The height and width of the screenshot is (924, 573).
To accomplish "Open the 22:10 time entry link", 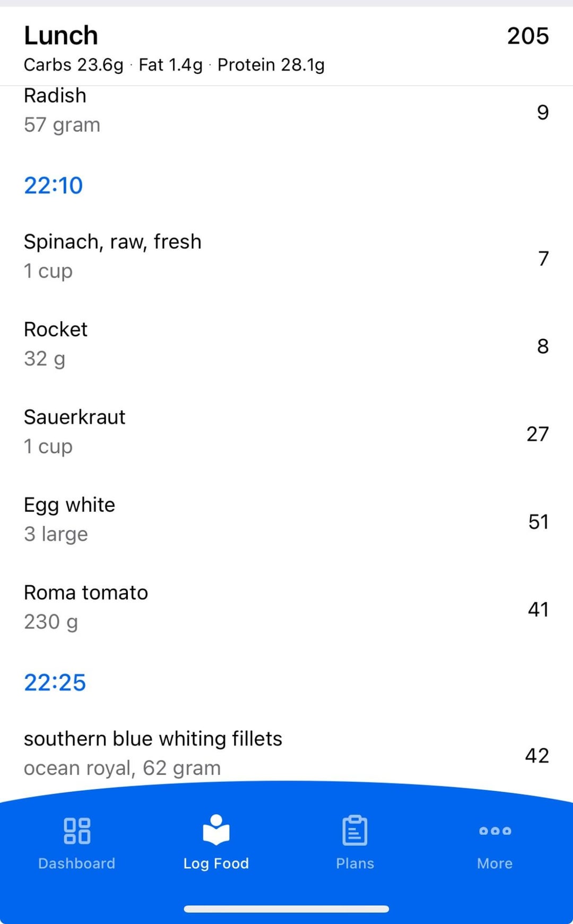I will point(54,186).
